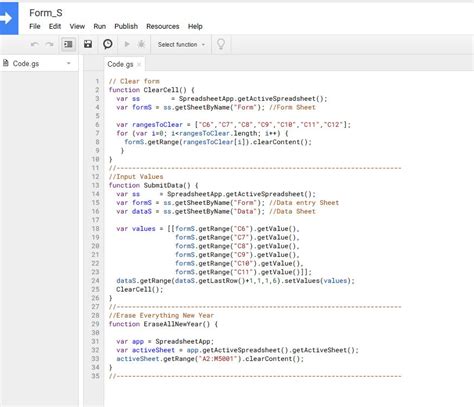Click the Redo arrow icon
Viewport: 474px width, 407px height.
point(49,44)
